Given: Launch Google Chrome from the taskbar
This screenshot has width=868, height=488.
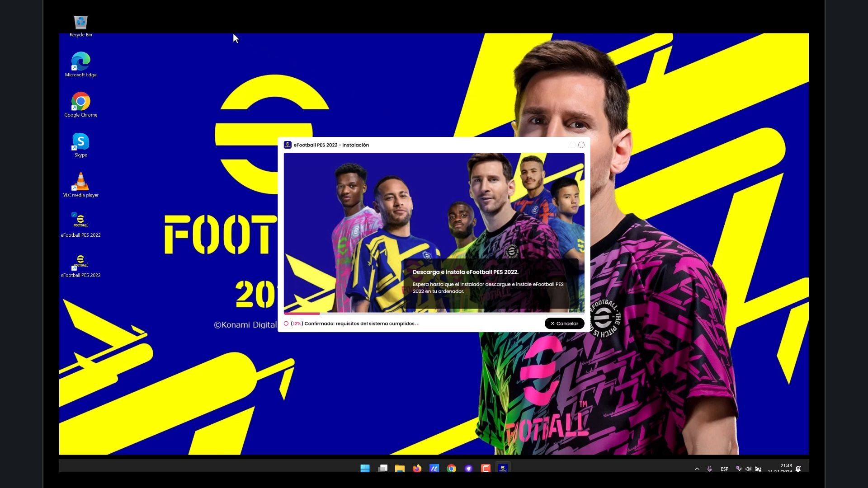Looking at the screenshot, I should coord(451,469).
